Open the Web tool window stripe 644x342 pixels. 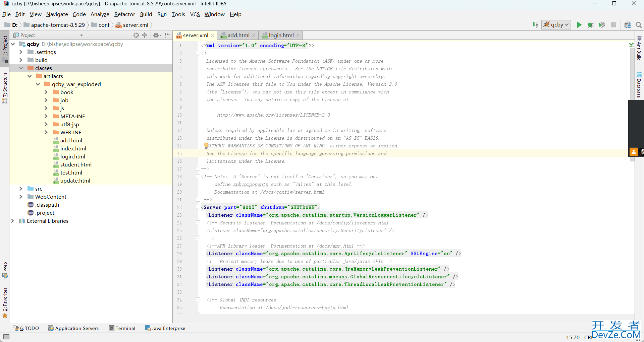click(5, 270)
